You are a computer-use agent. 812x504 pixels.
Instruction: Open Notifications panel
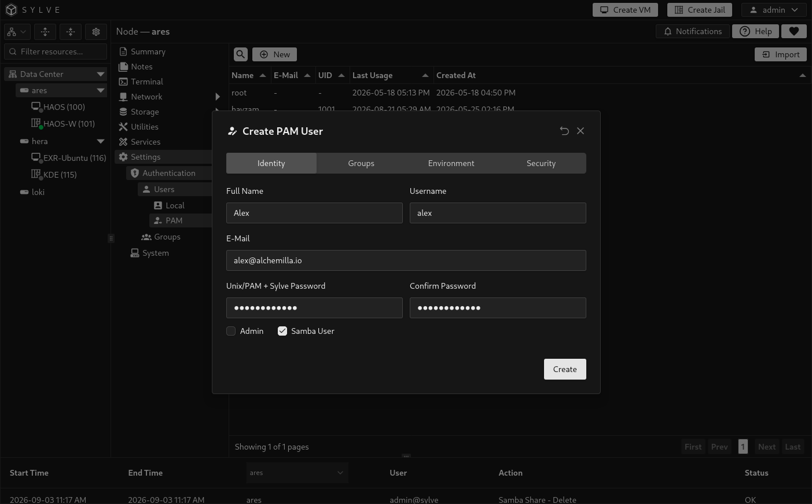[693, 31]
